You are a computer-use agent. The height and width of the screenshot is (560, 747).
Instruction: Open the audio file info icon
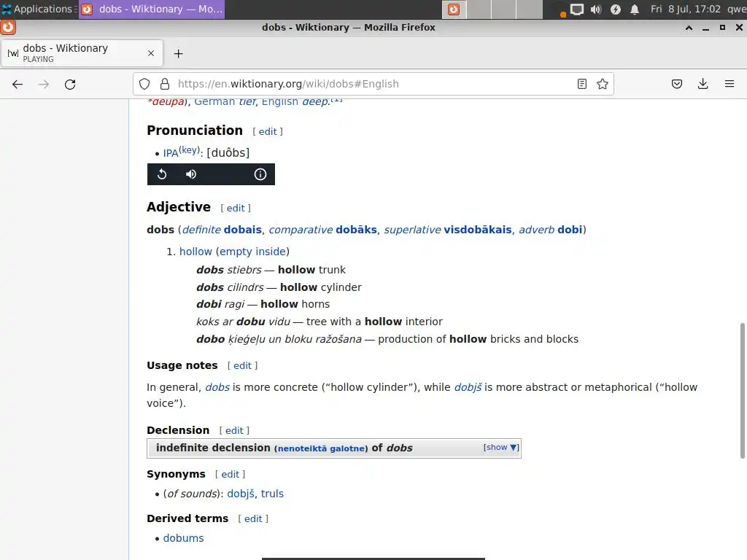(260, 174)
